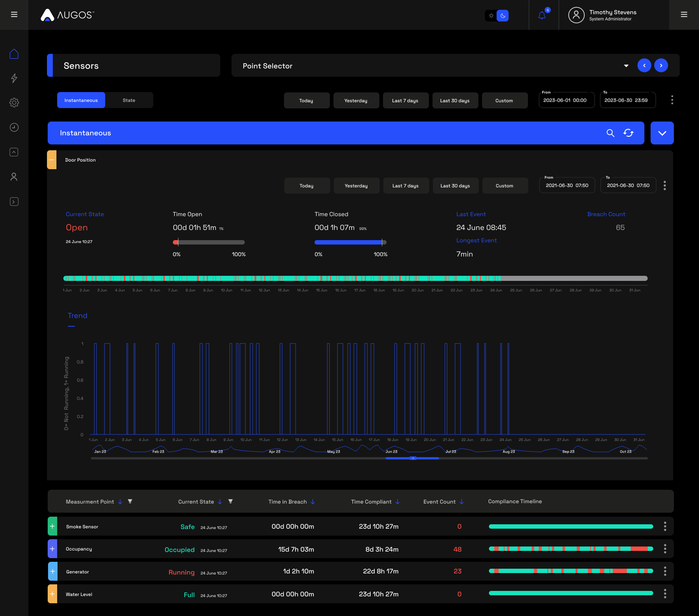Open the Point Selector dropdown
This screenshot has height=616, width=699.
(626, 66)
